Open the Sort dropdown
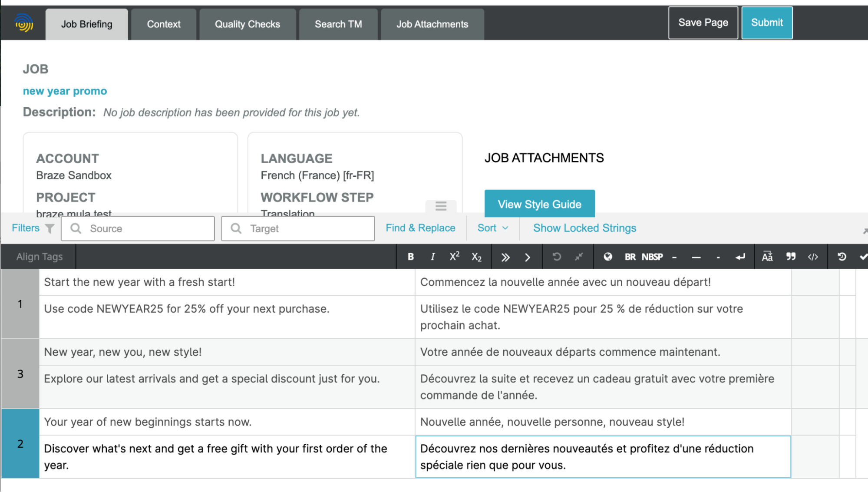This screenshot has height=492, width=868. pyautogui.click(x=492, y=228)
